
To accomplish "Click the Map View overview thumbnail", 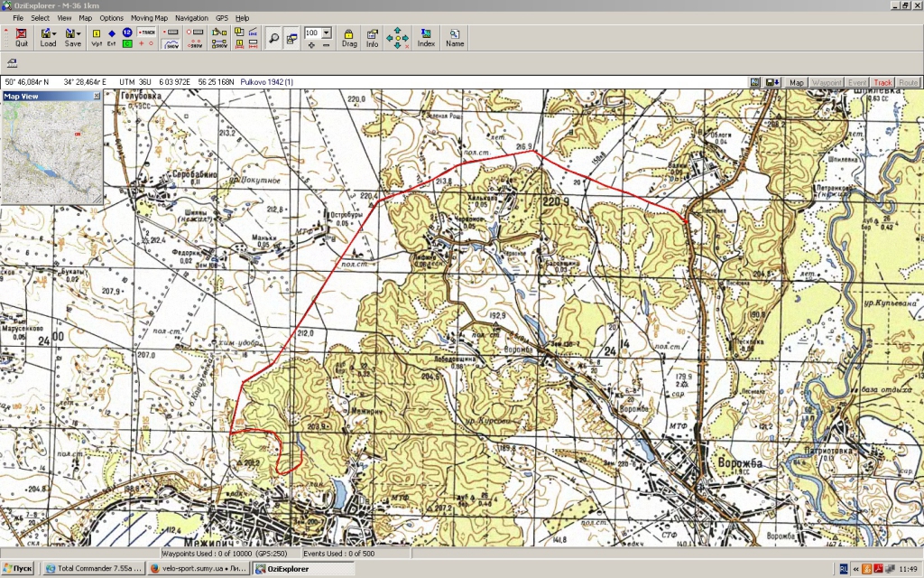I will click(x=51, y=152).
